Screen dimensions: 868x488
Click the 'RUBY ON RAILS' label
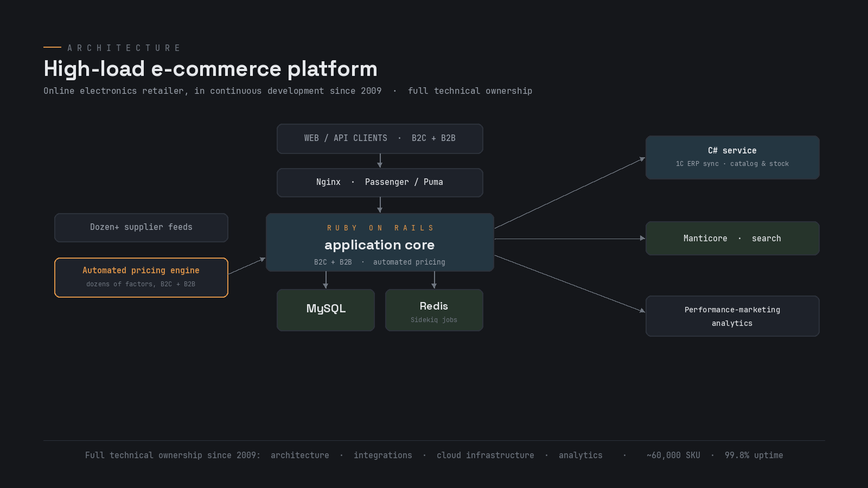tap(380, 228)
